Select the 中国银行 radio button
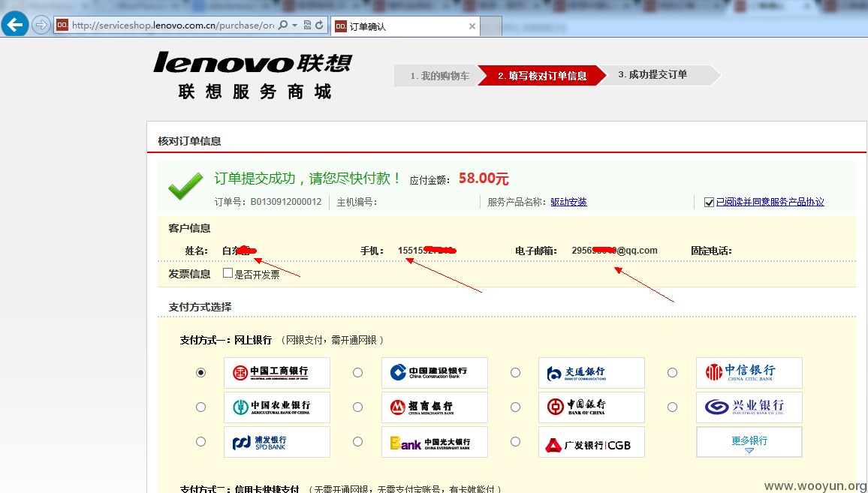Viewport: 868px width, 493px height. coord(515,407)
